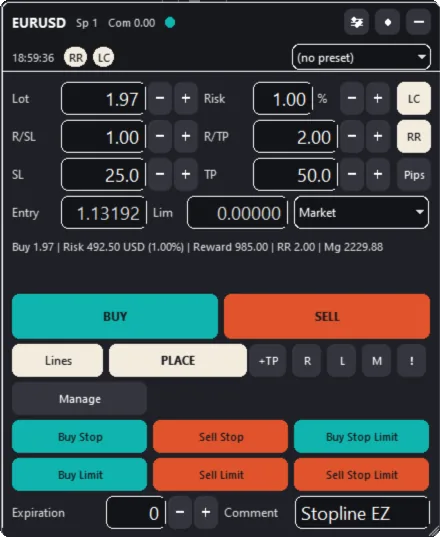Increase the SL value with plus
The height and width of the screenshot is (537, 440).
click(x=186, y=175)
